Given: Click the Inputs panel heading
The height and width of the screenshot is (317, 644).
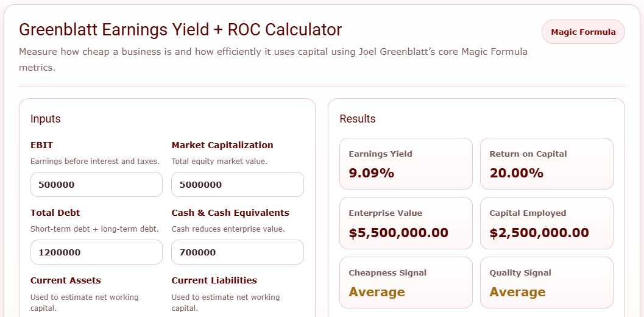Looking at the screenshot, I should (x=46, y=119).
